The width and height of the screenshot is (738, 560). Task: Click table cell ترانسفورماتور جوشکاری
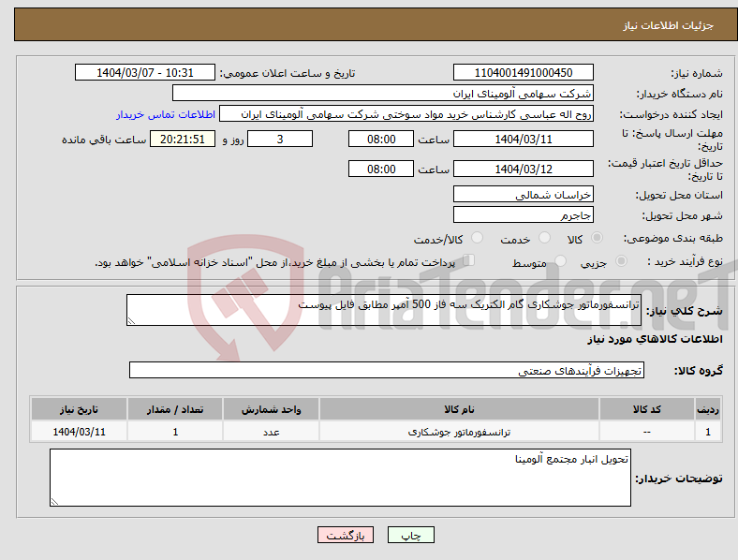click(459, 432)
